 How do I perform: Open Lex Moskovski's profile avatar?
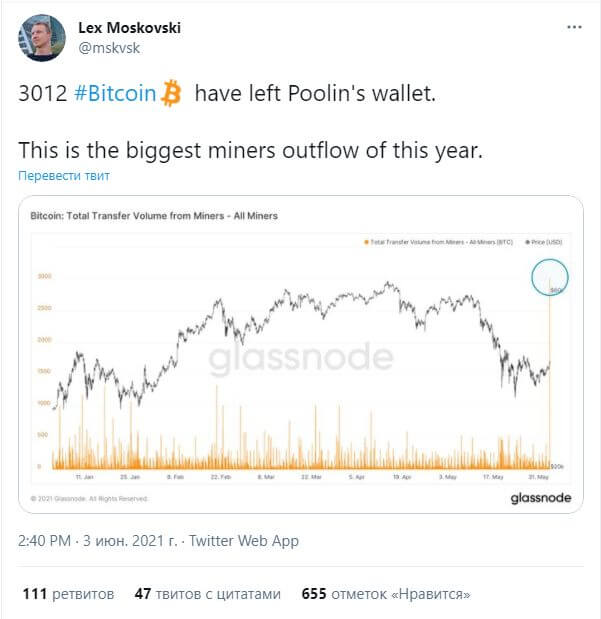coord(41,38)
